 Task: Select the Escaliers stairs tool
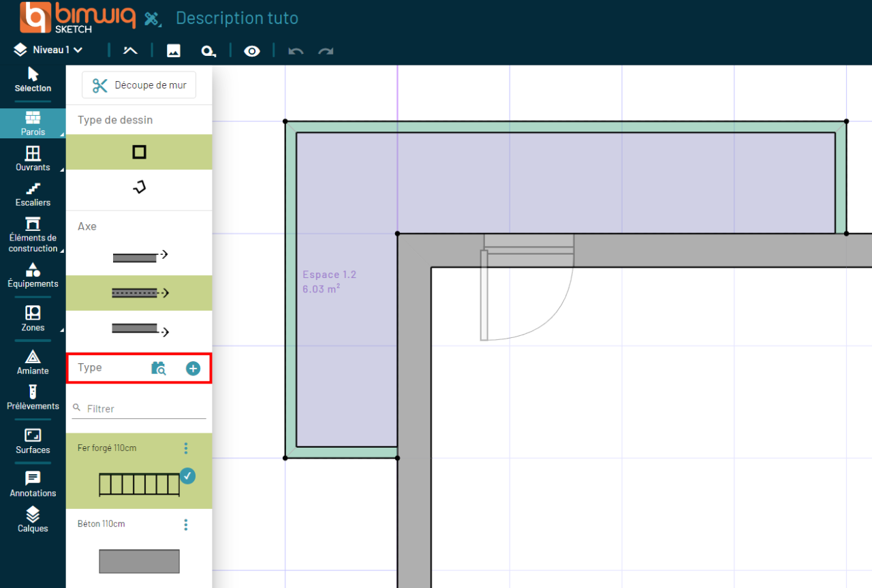[x=33, y=194]
